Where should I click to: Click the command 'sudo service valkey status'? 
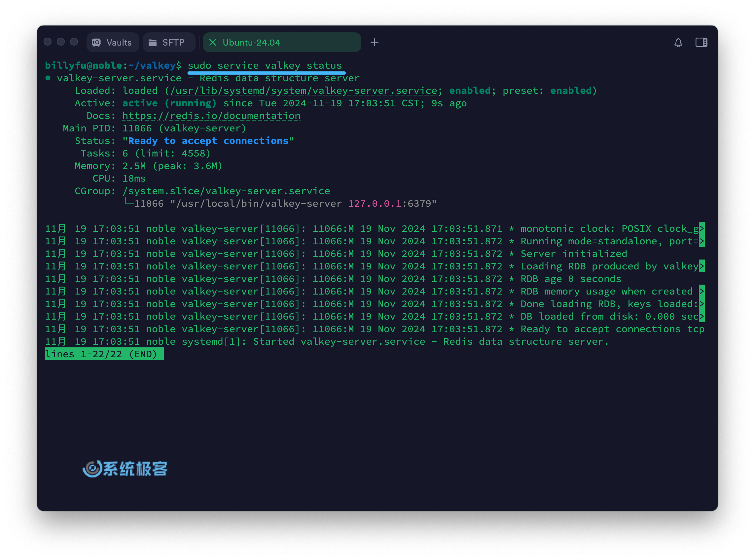265,65
